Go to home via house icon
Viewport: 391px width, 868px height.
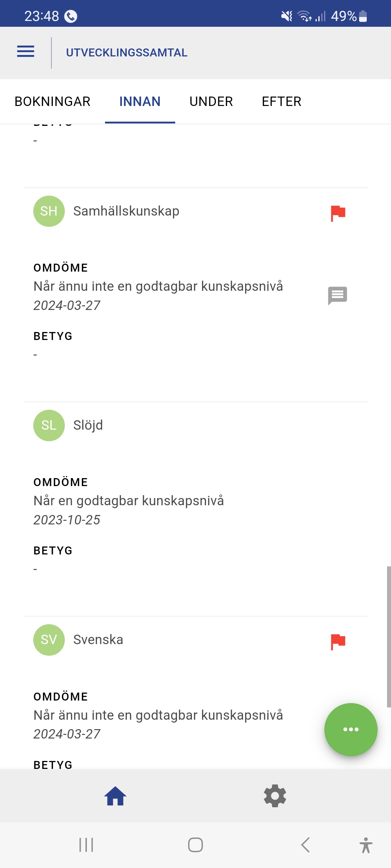(115, 796)
